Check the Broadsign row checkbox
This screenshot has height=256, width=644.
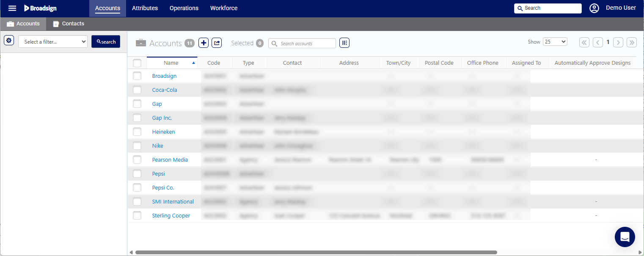137,76
